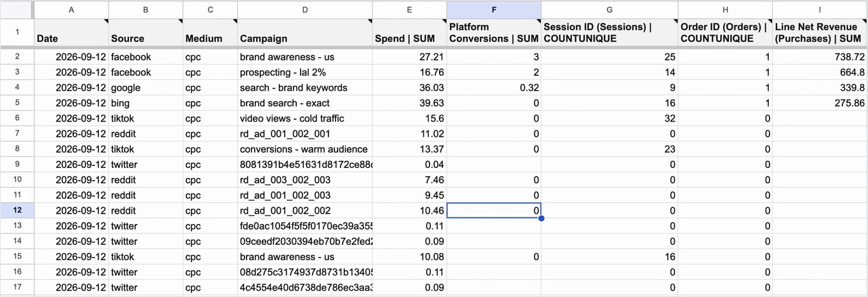Viewport: 868px width, 297px height.
Task: Click 'rd_ad_001_002_003' campaign cell
Action: click(305, 195)
